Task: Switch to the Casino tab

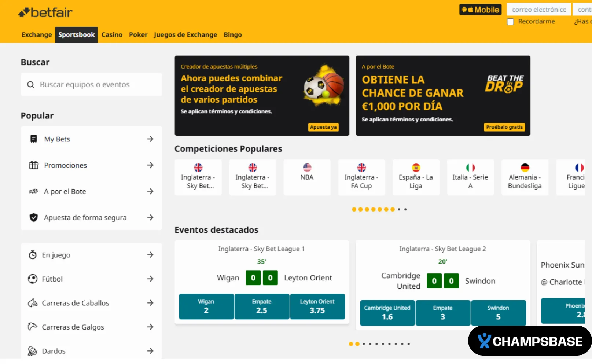Action: (x=112, y=34)
